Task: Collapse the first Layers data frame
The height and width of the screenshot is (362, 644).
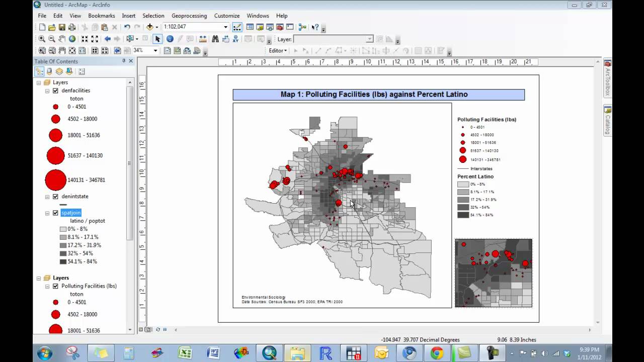Action: (x=39, y=82)
